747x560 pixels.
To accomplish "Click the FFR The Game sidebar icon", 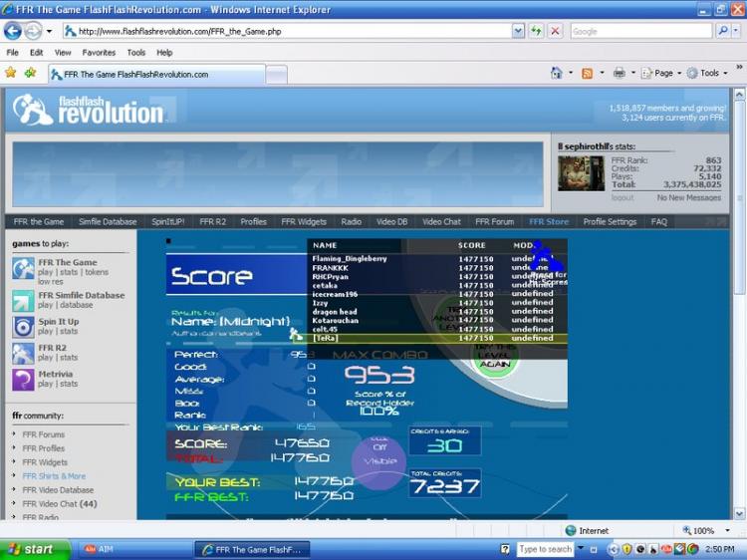I will [23, 268].
